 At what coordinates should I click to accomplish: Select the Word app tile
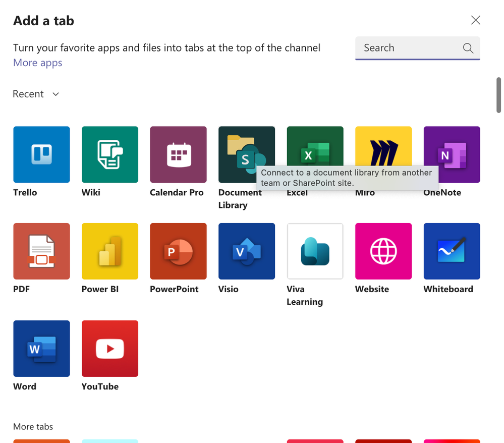tap(41, 349)
